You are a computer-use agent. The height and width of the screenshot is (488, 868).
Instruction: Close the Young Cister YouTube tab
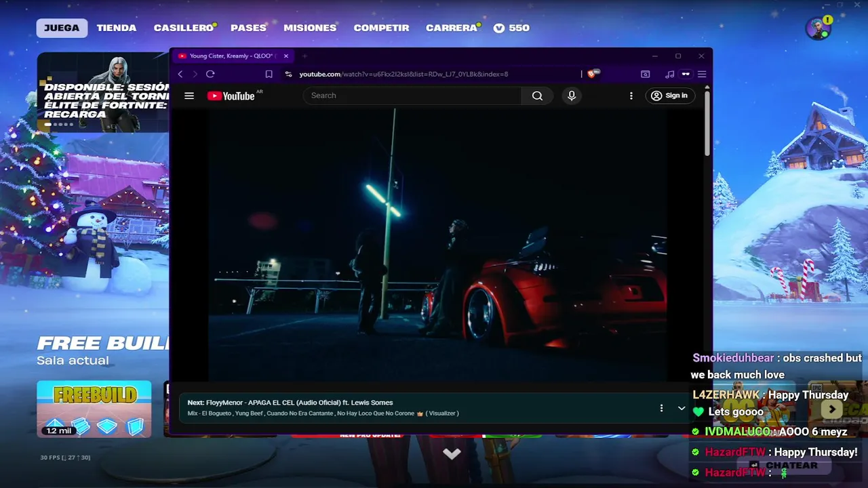click(286, 56)
